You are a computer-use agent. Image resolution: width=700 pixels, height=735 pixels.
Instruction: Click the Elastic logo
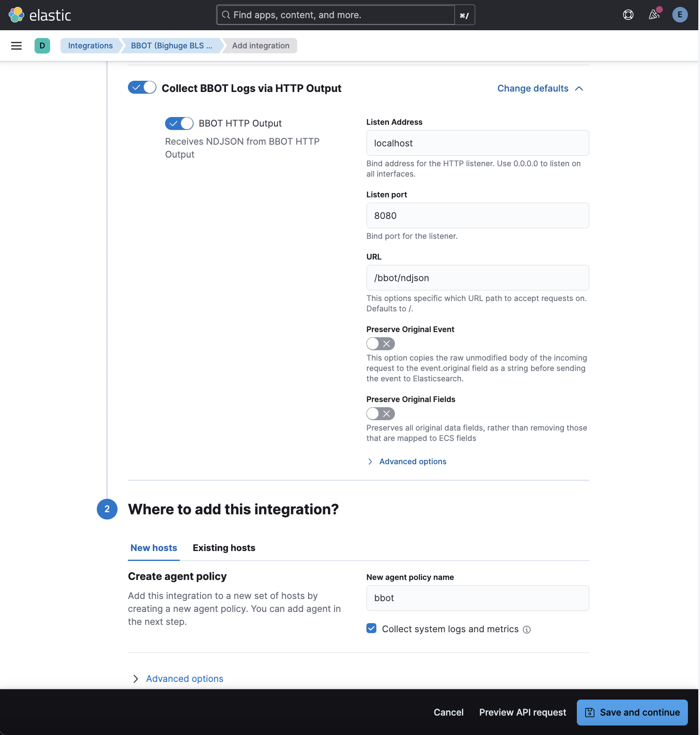tap(40, 15)
